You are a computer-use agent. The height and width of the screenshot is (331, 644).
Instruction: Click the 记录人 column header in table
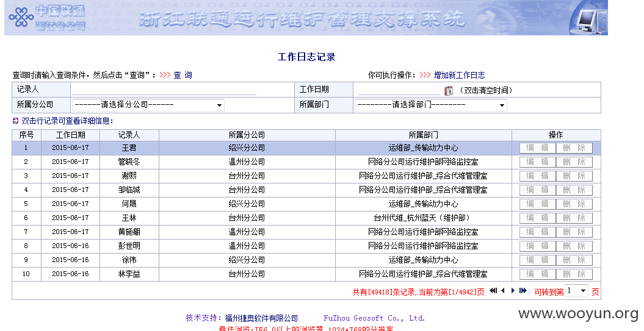coord(129,135)
